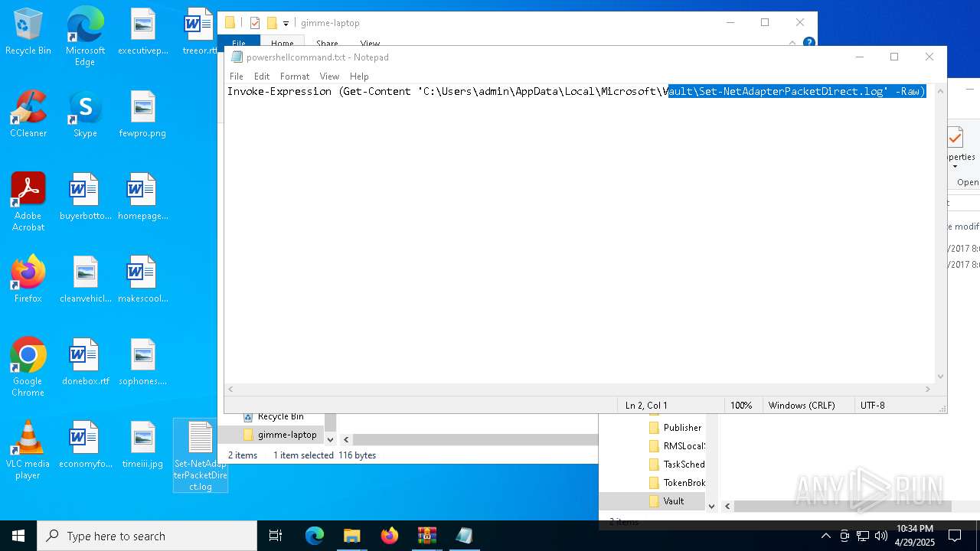The height and width of the screenshot is (551, 980).
Task: Click down arrow in Vault tree scrollbar
Action: point(711,506)
